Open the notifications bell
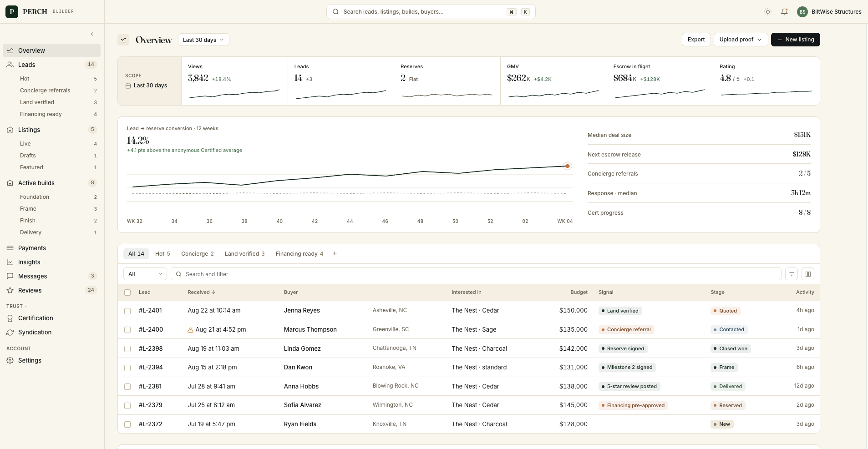 tap(784, 12)
